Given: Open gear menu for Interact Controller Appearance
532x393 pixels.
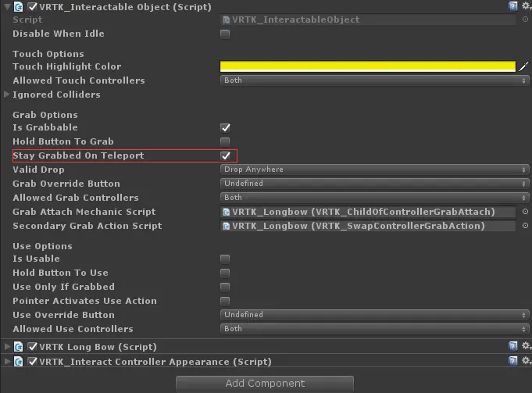Looking at the screenshot, I should tap(526, 361).
